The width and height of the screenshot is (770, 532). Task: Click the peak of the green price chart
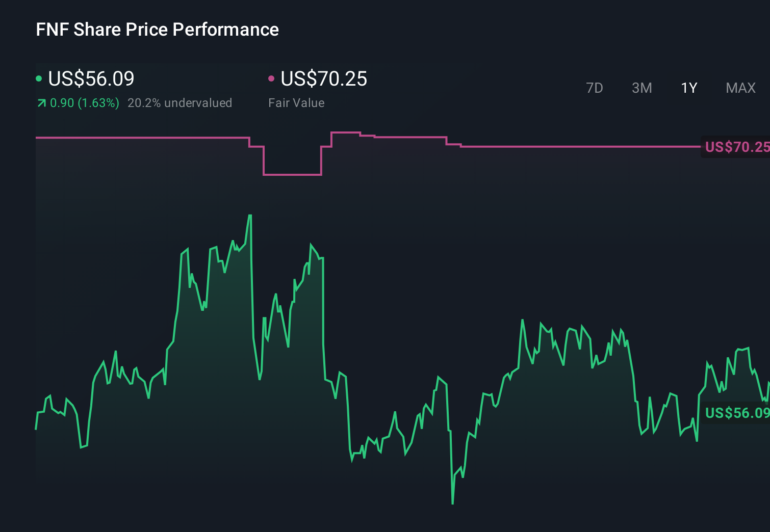(250, 215)
